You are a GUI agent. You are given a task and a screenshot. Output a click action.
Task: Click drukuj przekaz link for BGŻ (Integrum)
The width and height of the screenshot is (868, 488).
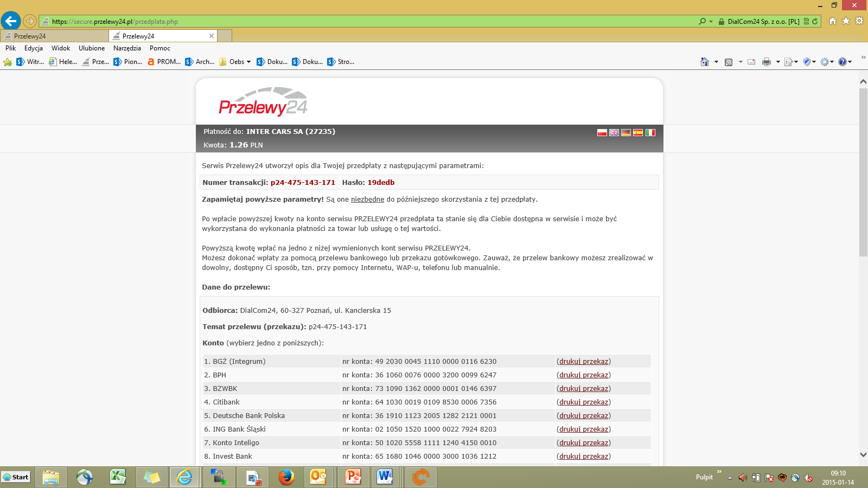point(584,362)
